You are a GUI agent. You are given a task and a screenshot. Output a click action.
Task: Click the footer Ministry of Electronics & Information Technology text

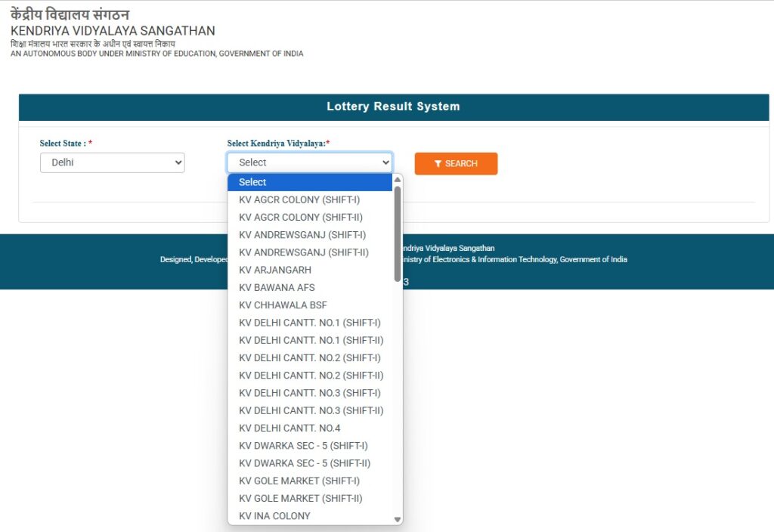[515, 259]
